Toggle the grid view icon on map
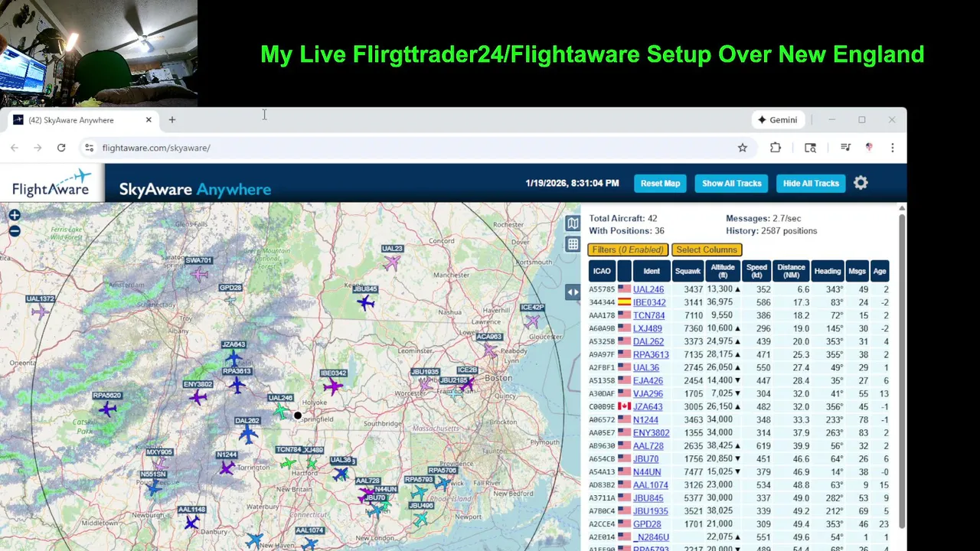 [x=573, y=244]
